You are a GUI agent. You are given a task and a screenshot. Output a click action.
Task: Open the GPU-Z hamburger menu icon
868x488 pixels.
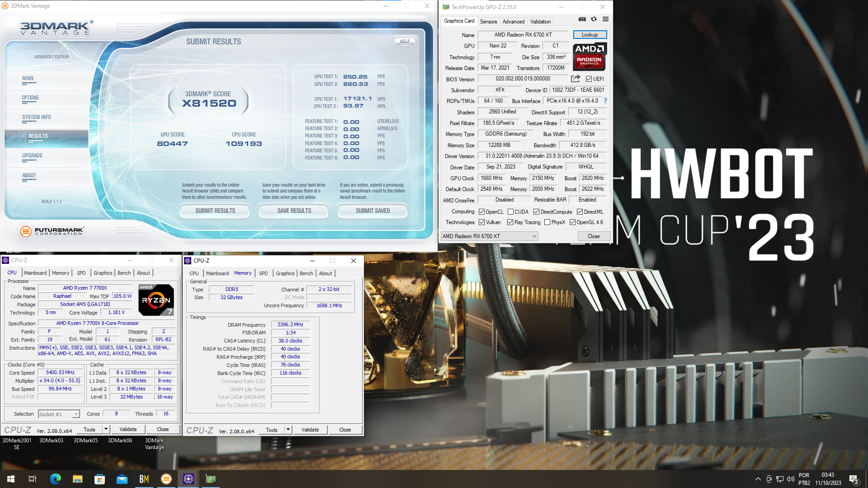click(x=605, y=19)
